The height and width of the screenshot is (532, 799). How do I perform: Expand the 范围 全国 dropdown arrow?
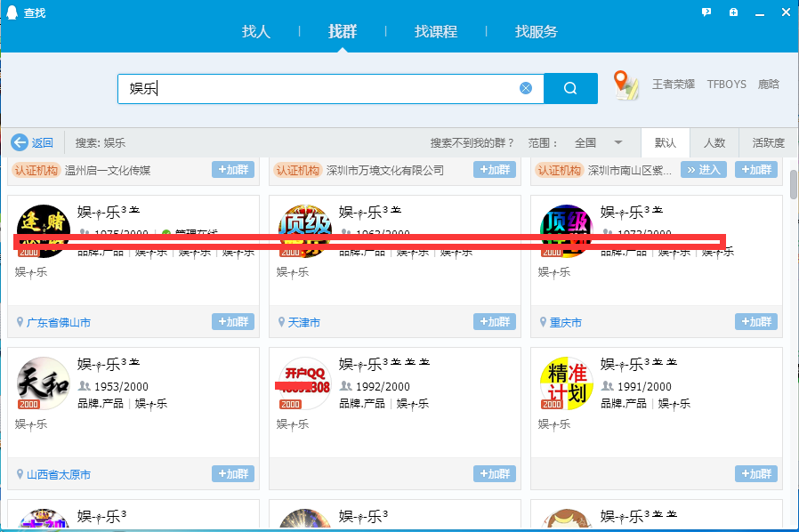618,142
